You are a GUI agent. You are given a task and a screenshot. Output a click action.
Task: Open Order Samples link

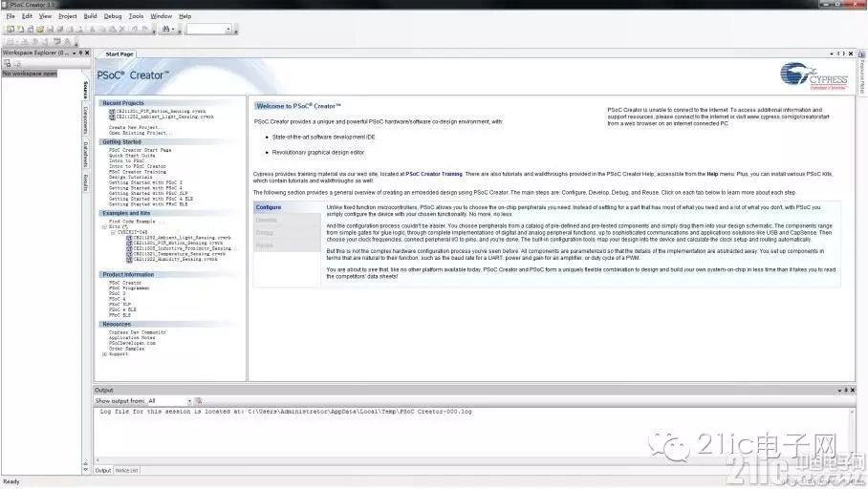pyautogui.click(x=126, y=349)
